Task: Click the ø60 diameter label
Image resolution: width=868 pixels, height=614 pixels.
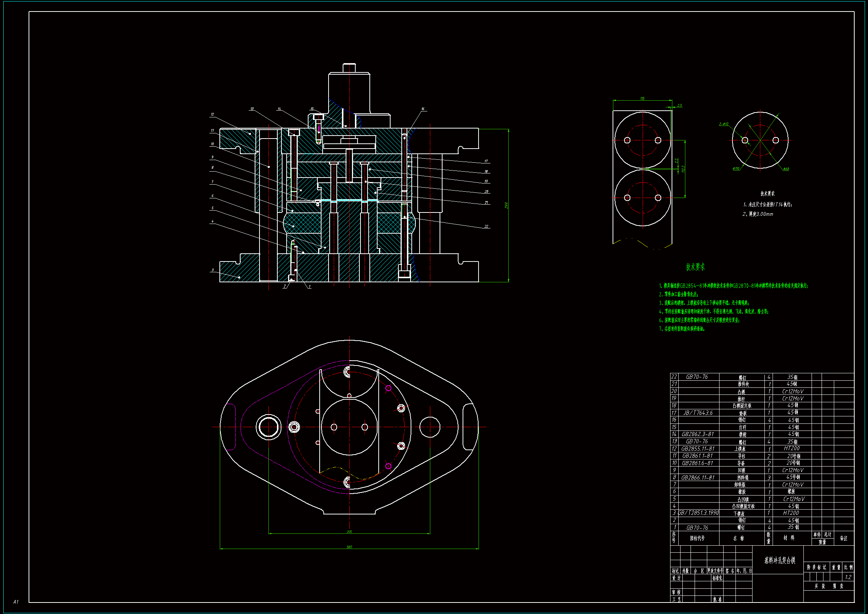Action: click(x=786, y=169)
